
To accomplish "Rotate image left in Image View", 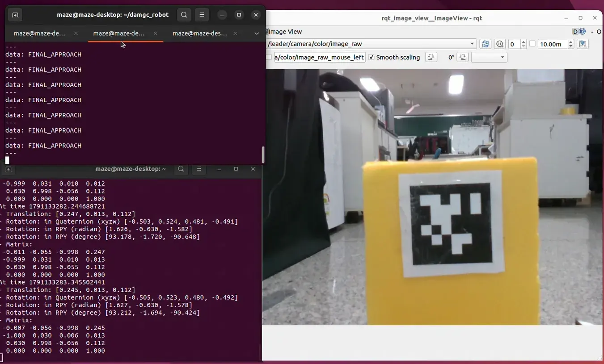I will [x=431, y=57].
